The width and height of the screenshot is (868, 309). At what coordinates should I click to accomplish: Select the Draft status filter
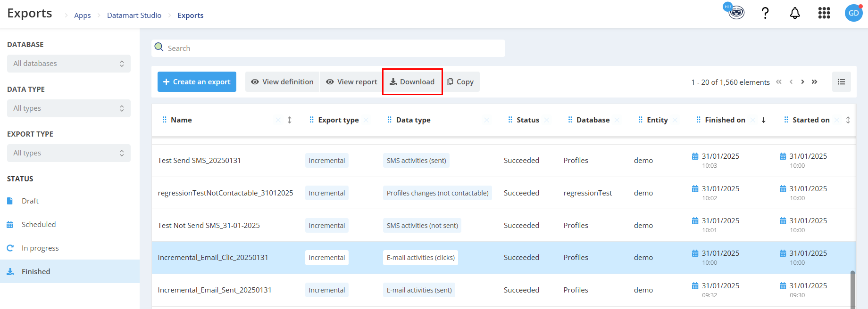coord(30,201)
